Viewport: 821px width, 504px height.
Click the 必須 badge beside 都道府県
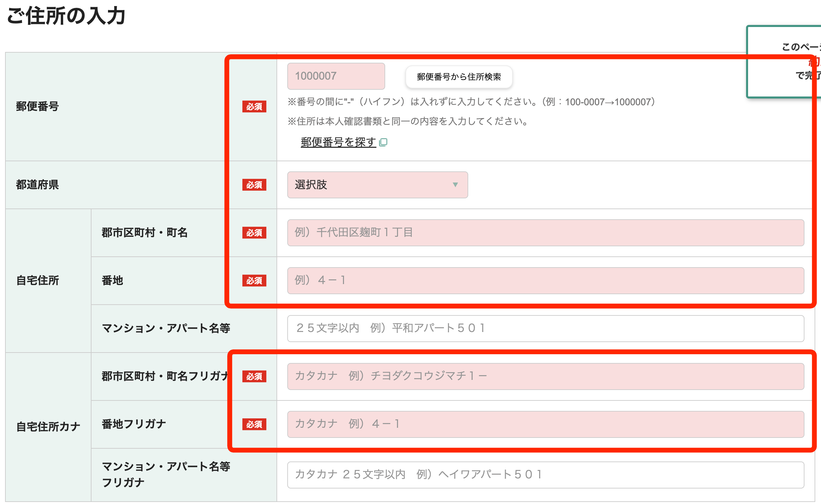pyautogui.click(x=254, y=185)
